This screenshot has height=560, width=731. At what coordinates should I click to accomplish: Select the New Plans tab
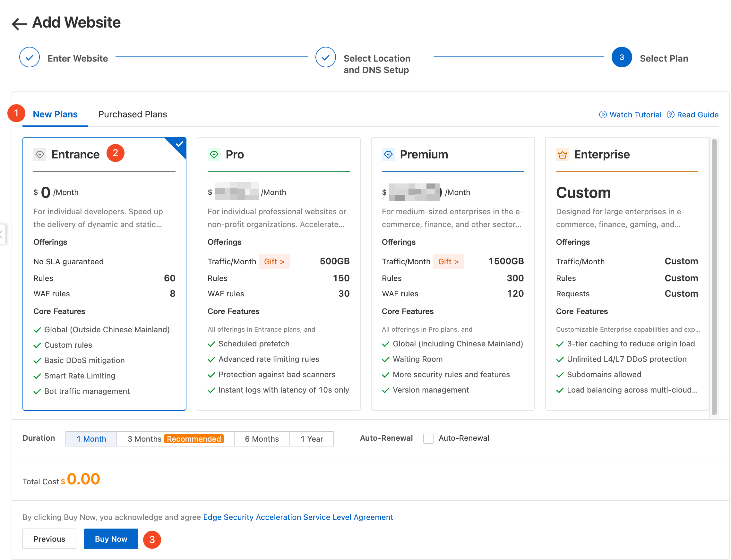(55, 114)
